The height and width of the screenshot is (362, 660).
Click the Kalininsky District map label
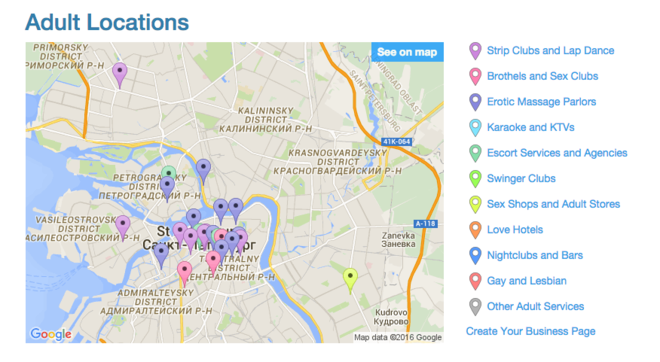(266, 120)
